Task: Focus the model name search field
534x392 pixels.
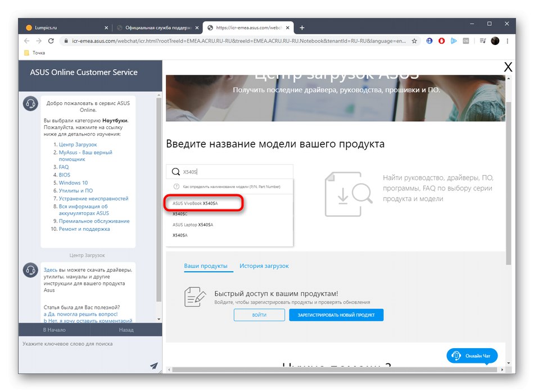Action: [229, 172]
